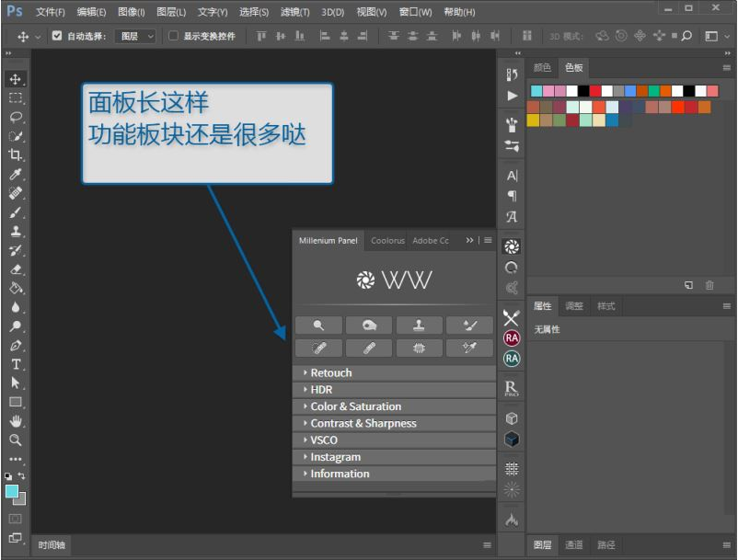The height and width of the screenshot is (560, 738).
Task: Open the Filter (滤镜) menu
Action: (295, 12)
